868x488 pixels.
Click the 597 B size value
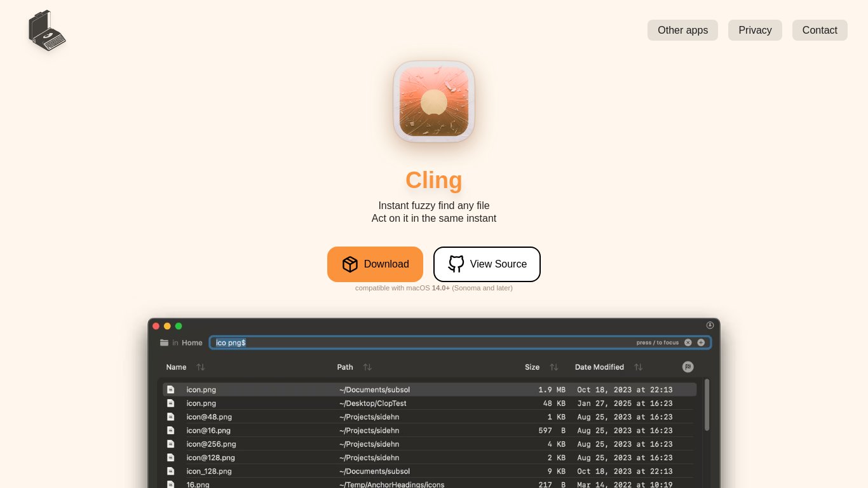click(x=552, y=430)
